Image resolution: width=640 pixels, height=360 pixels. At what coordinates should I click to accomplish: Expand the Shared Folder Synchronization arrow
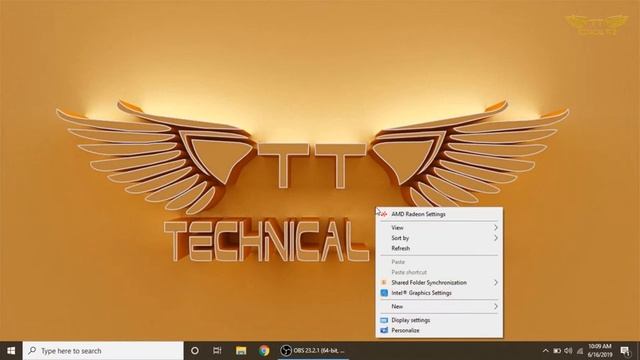tap(496, 282)
